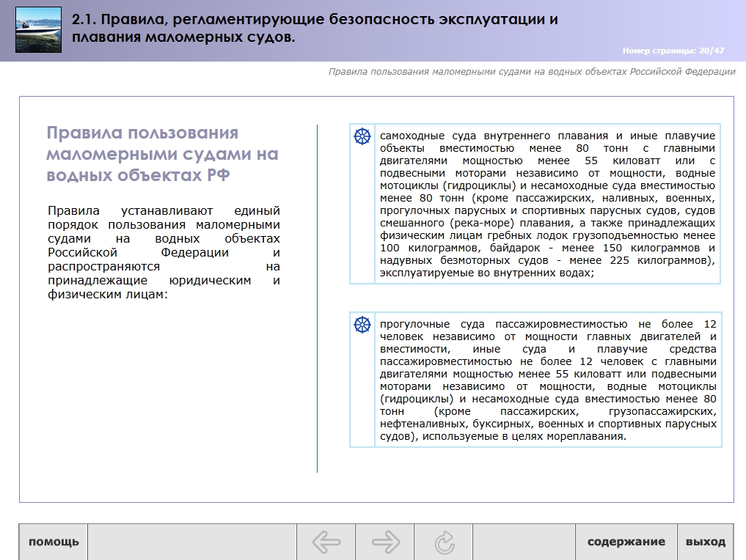Viewport: 746px width, 560px height.
Task: Open the помощь help section
Action: [54, 542]
